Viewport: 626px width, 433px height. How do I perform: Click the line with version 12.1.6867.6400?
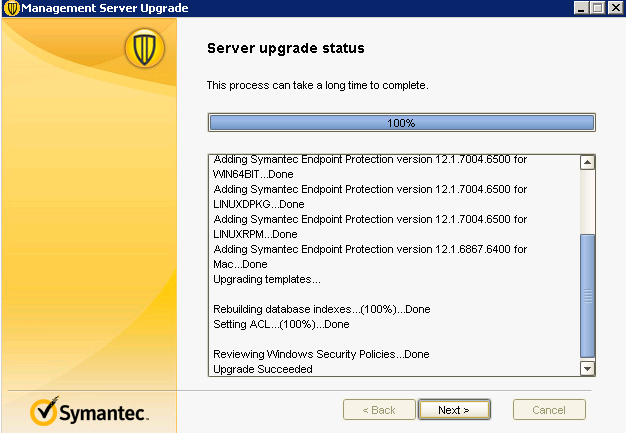[370, 249]
